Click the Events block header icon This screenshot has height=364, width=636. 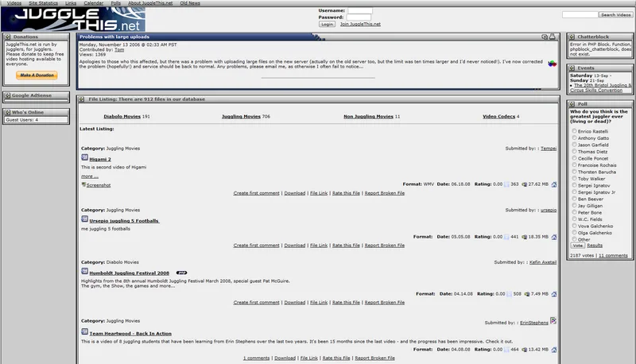pos(572,68)
